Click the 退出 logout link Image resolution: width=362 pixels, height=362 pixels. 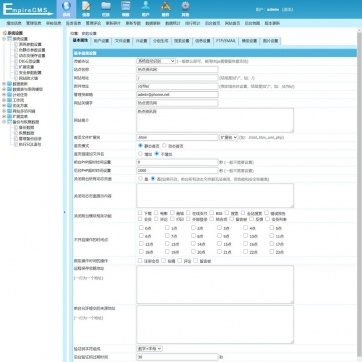287,9
